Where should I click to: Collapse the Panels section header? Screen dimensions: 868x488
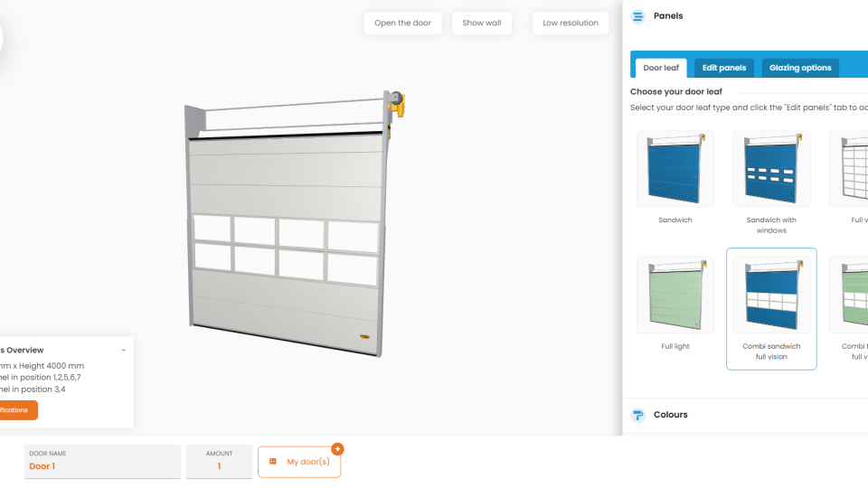[745, 16]
